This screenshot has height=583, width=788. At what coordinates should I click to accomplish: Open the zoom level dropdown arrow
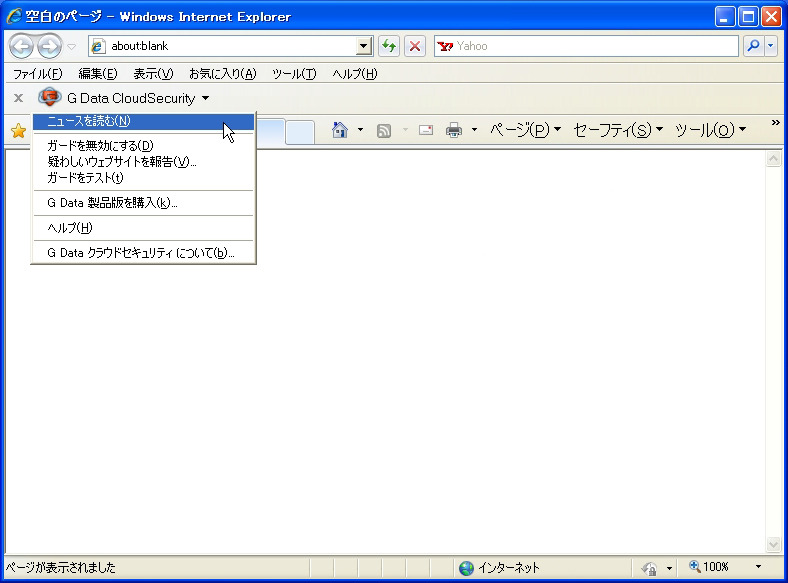[758, 567]
